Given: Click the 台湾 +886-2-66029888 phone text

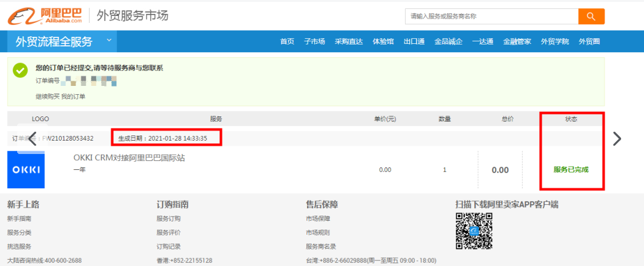Looking at the screenshot, I should (x=371, y=261).
